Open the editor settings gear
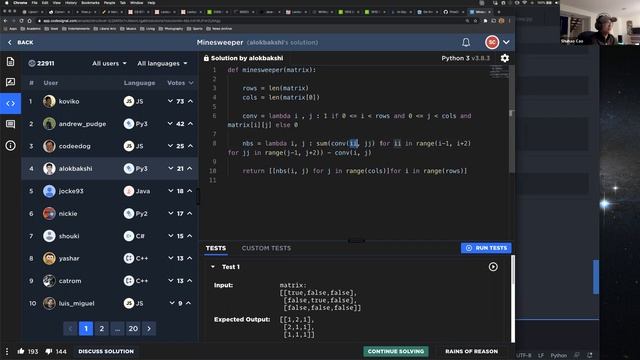The image size is (640, 360). point(505,58)
